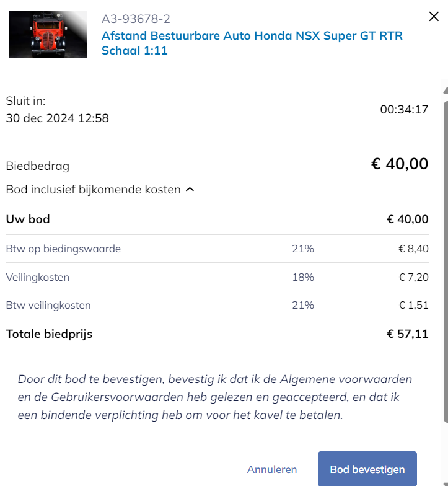Click the 00:34:17 countdown timer
This screenshot has width=448, height=486.
404,109
